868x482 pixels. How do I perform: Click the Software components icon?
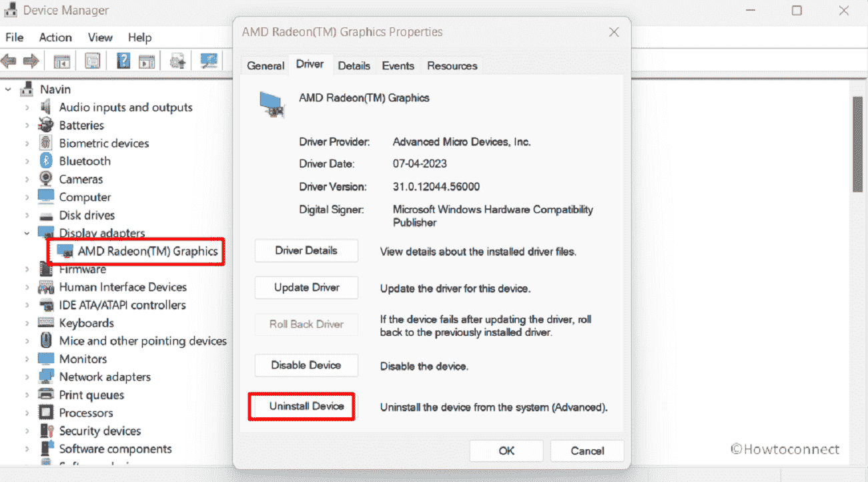tap(46, 449)
